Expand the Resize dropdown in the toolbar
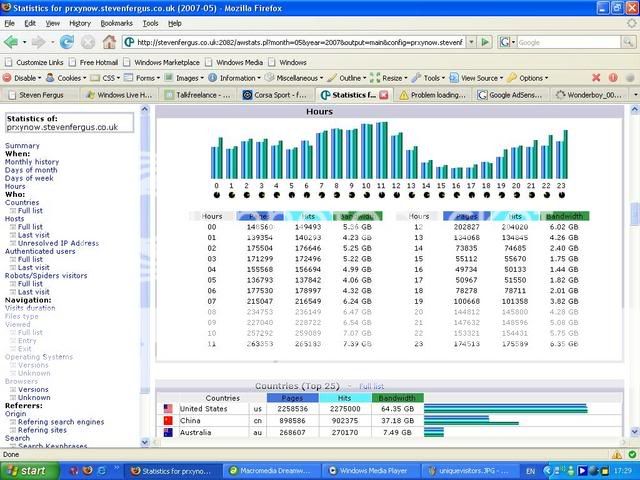This screenshot has height=480, width=640. click(388, 77)
